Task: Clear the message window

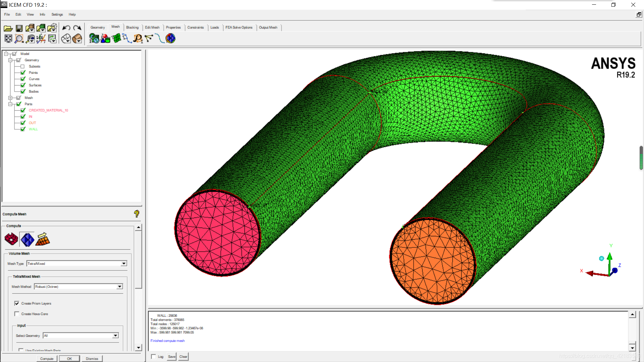Action: point(183,357)
